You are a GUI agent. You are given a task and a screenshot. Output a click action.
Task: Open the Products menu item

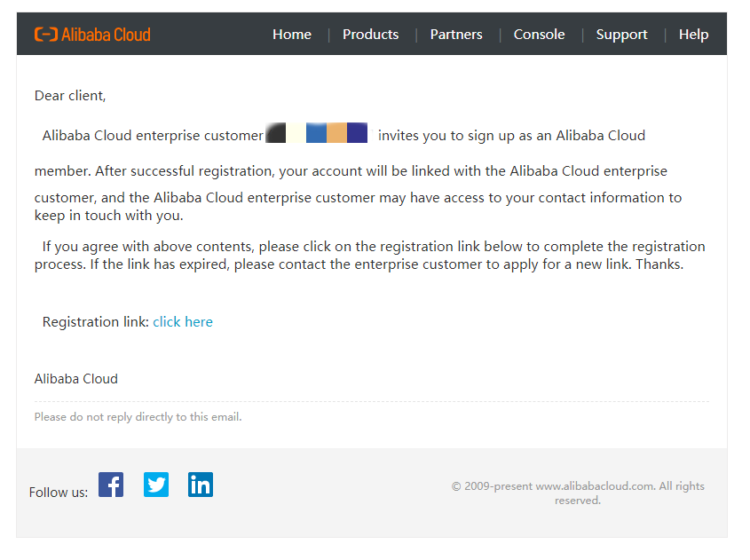click(370, 35)
